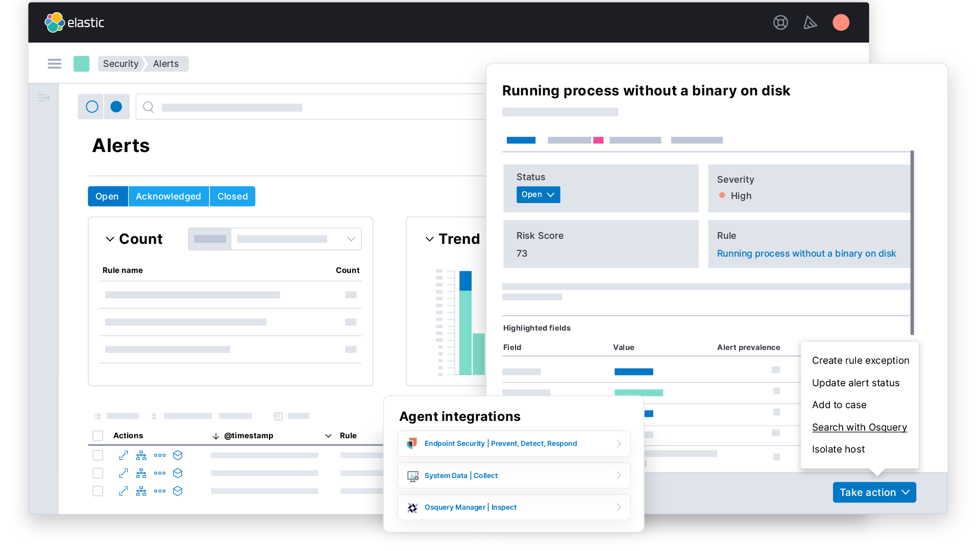Viewport: 980px width, 551px height.
Task: Click the Endpoint Security integration icon
Action: coord(412,443)
